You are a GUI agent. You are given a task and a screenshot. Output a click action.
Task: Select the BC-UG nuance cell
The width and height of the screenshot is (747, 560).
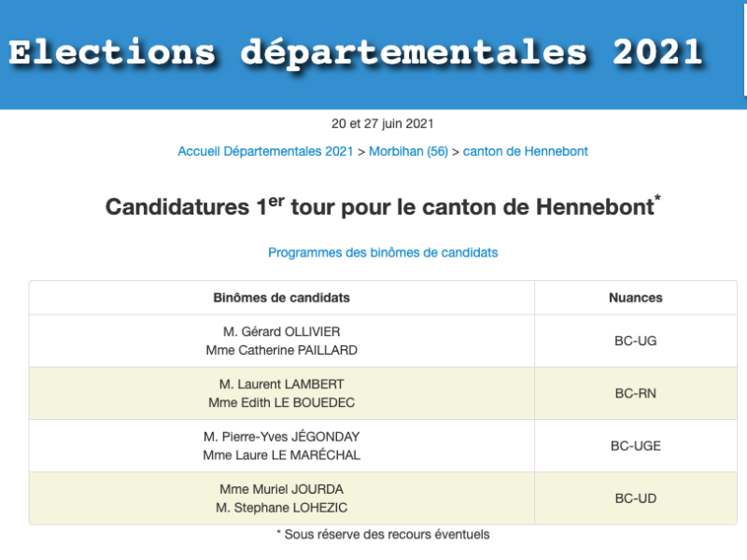coord(635,341)
